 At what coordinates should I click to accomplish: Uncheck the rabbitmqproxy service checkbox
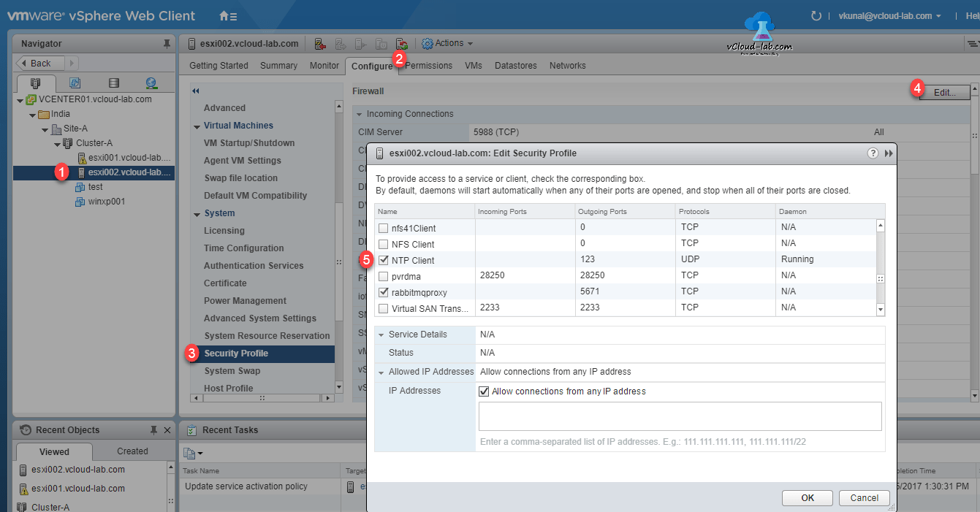pos(383,291)
